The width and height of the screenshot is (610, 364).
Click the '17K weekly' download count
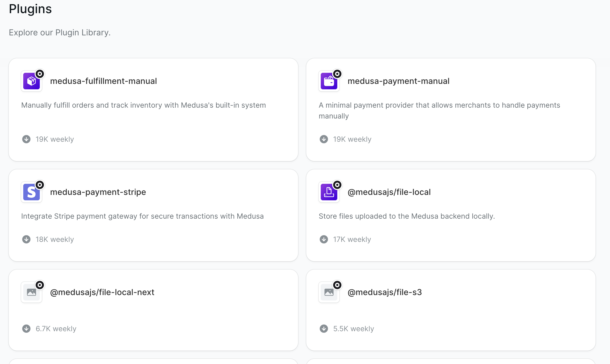352,239
